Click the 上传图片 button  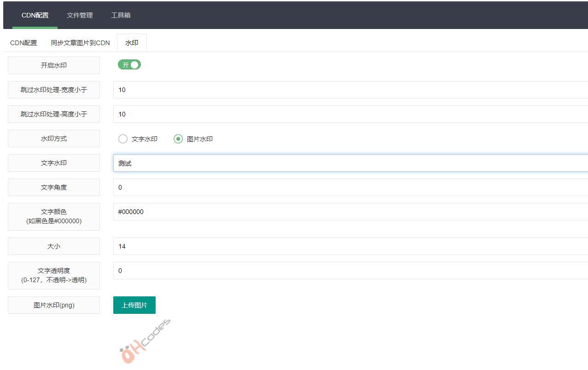click(134, 305)
